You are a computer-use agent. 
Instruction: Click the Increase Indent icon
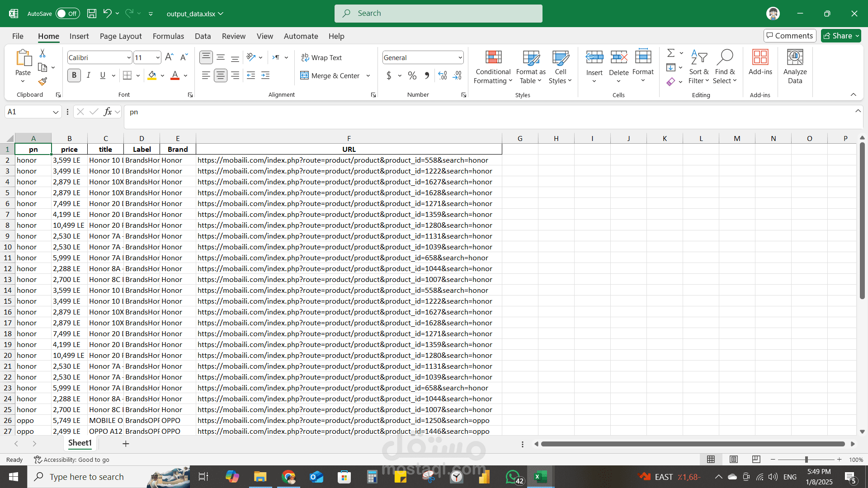click(x=265, y=75)
